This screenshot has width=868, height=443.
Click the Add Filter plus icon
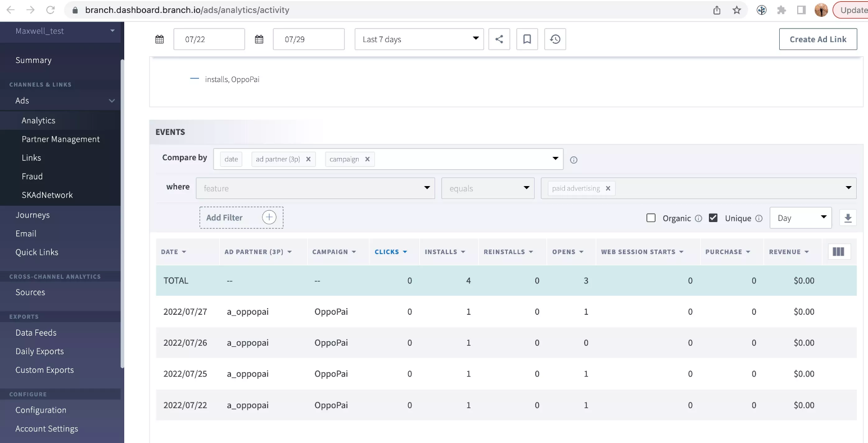(269, 218)
